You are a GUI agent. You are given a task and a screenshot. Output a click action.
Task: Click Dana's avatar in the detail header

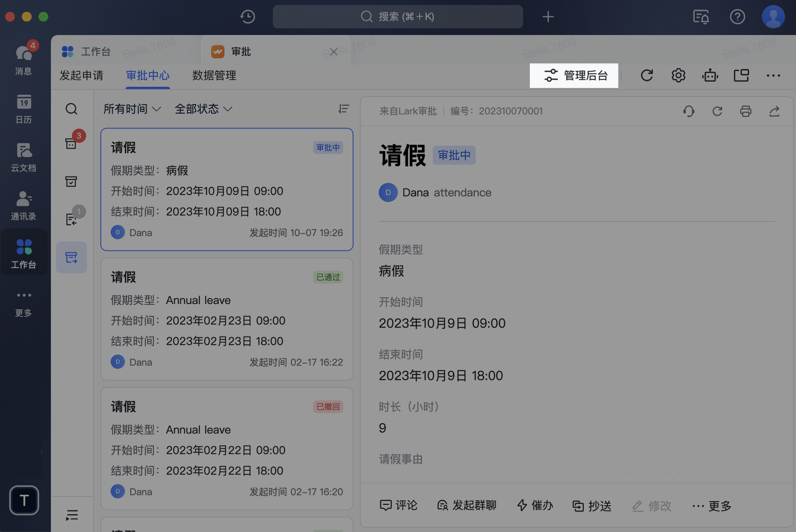[388, 193]
